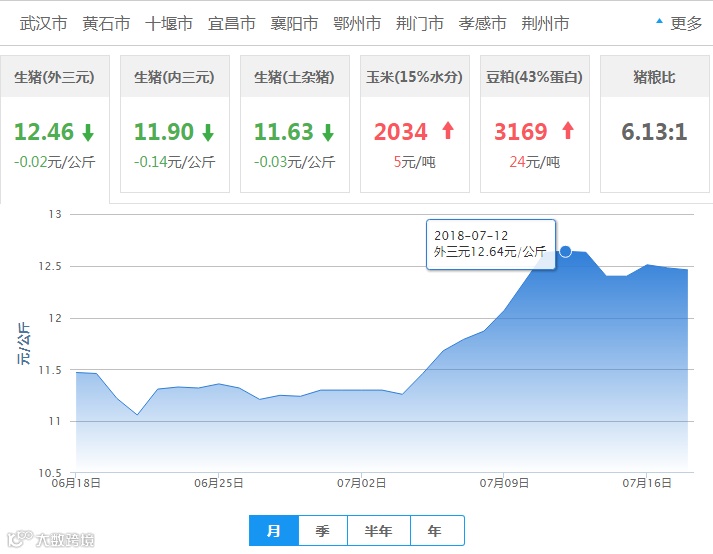
Task: Click the -0.02元/公斤 change text
Action: point(55,162)
